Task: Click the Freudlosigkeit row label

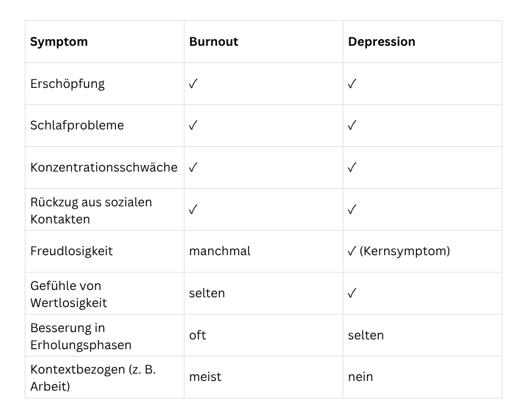Action: click(71, 252)
